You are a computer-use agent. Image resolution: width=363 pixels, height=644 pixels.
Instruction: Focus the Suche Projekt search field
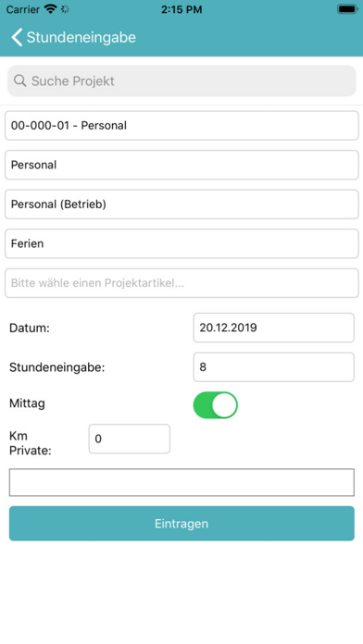tap(181, 80)
